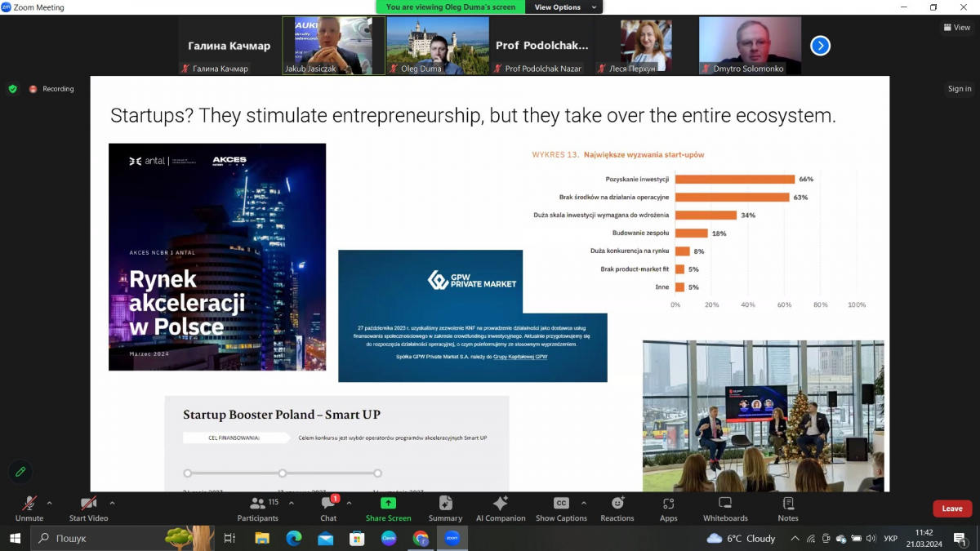
Task: Open Microsoft Store from the taskbar
Action: coord(357,538)
